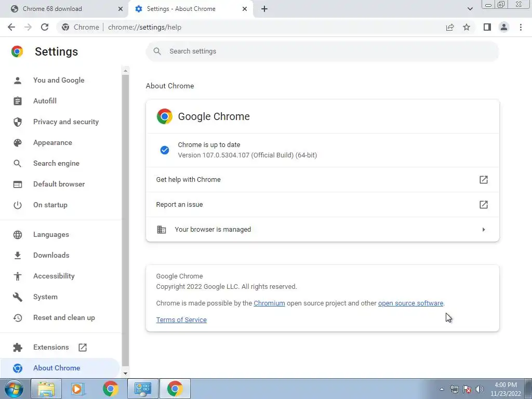Image resolution: width=532 pixels, height=399 pixels.
Task: Open Privacy and security section
Action: pyautogui.click(x=66, y=122)
